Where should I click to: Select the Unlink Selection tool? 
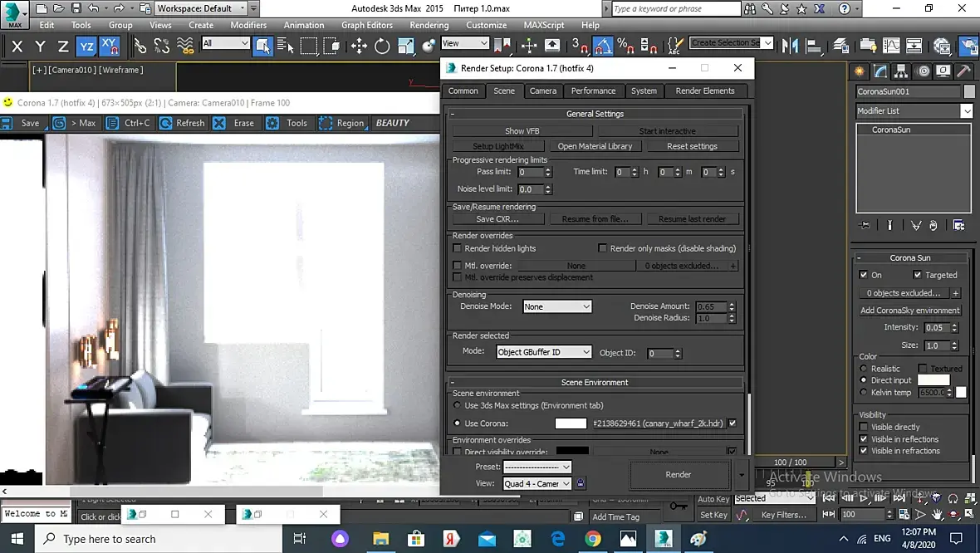162,46
